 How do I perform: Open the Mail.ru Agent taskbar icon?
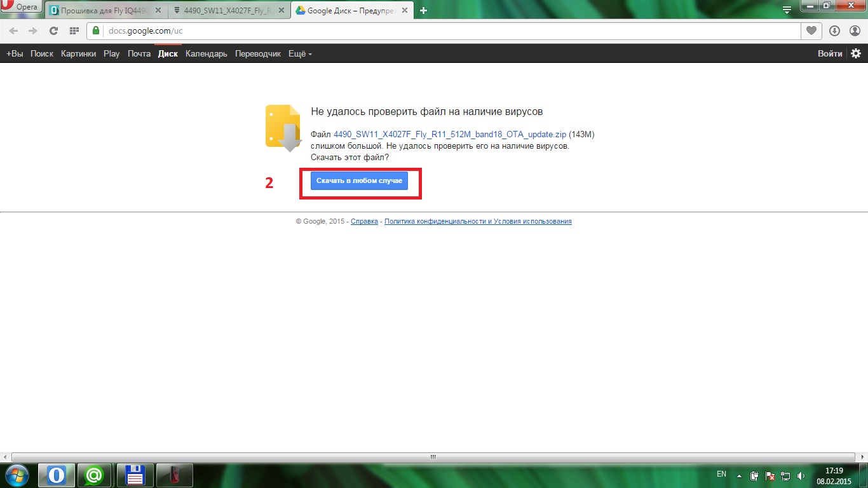tap(95, 475)
